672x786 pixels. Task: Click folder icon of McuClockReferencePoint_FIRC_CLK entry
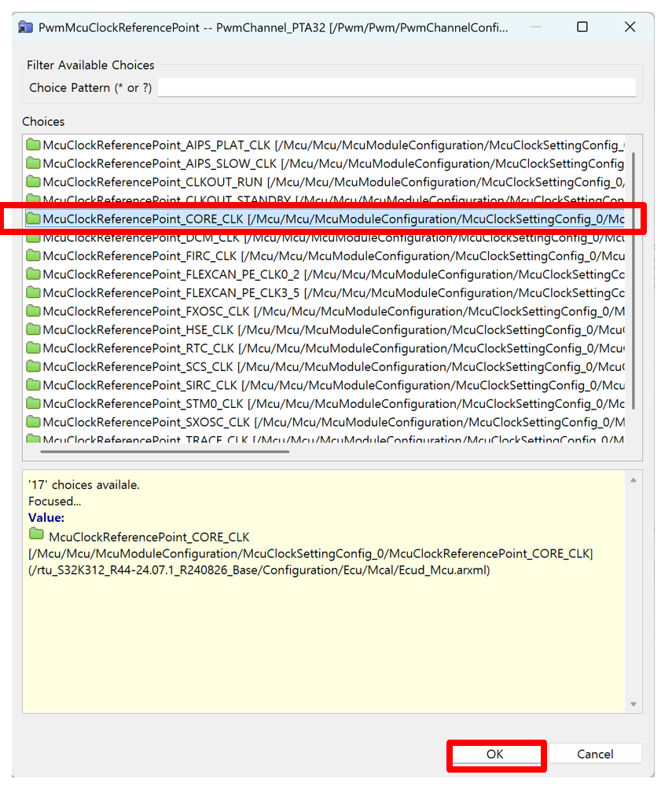tap(33, 255)
